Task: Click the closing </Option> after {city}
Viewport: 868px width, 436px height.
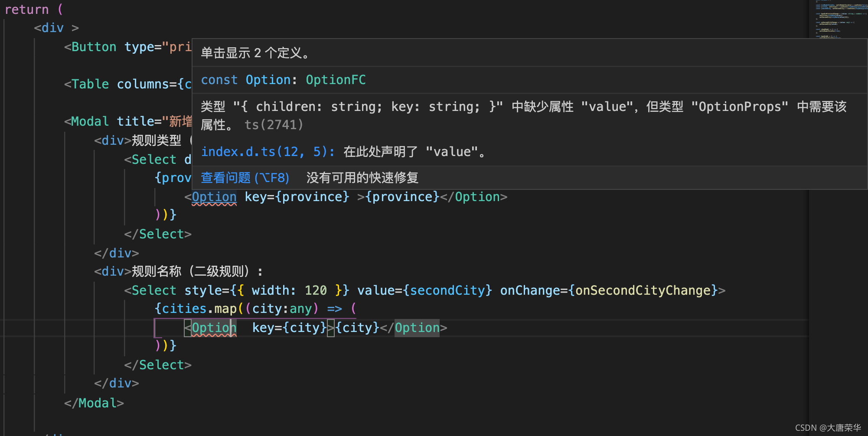Action: (413, 328)
